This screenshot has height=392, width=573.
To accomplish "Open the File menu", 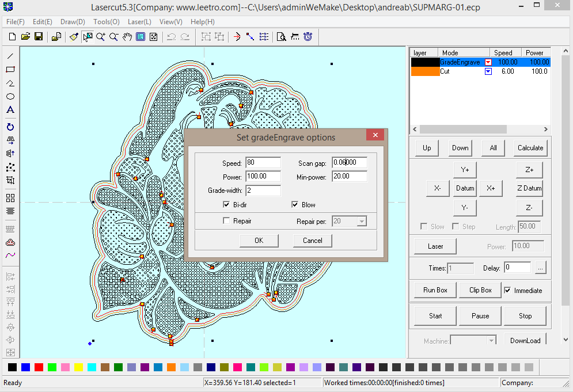I will [16, 22].
